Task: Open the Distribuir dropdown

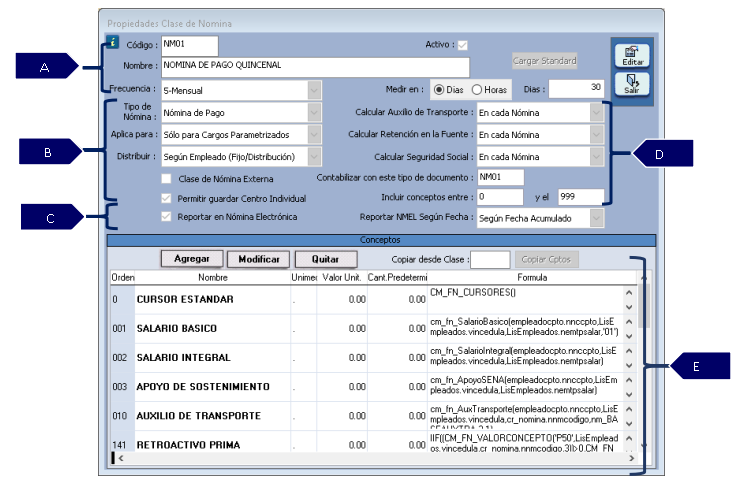Action: [314, 157]
